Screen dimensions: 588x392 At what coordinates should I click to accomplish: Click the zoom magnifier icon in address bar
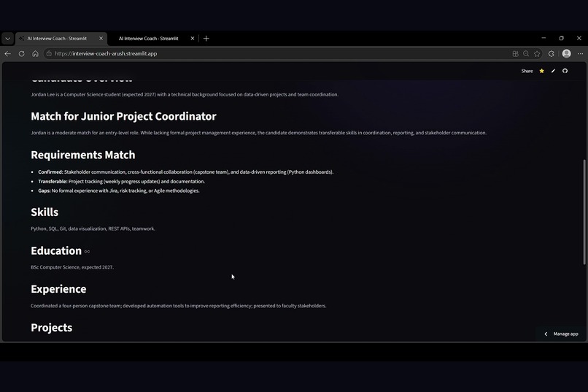point(526,53)
